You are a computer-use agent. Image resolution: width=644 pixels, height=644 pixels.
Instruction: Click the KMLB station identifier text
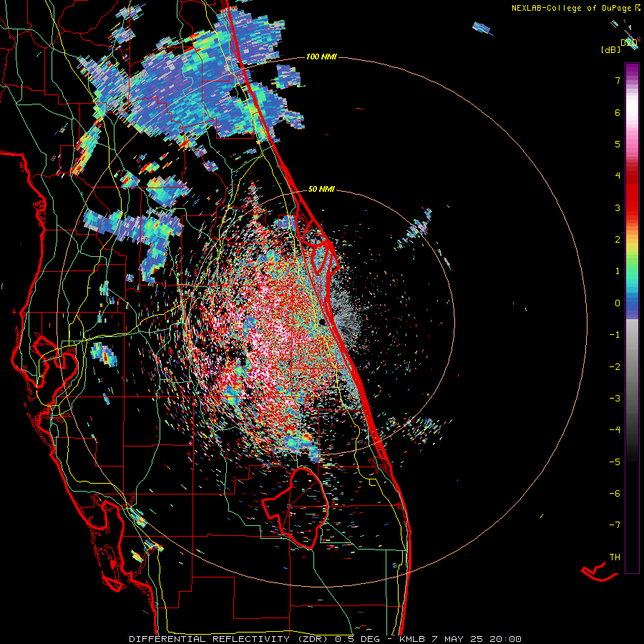pyautogui.click(x=411, y=639)
